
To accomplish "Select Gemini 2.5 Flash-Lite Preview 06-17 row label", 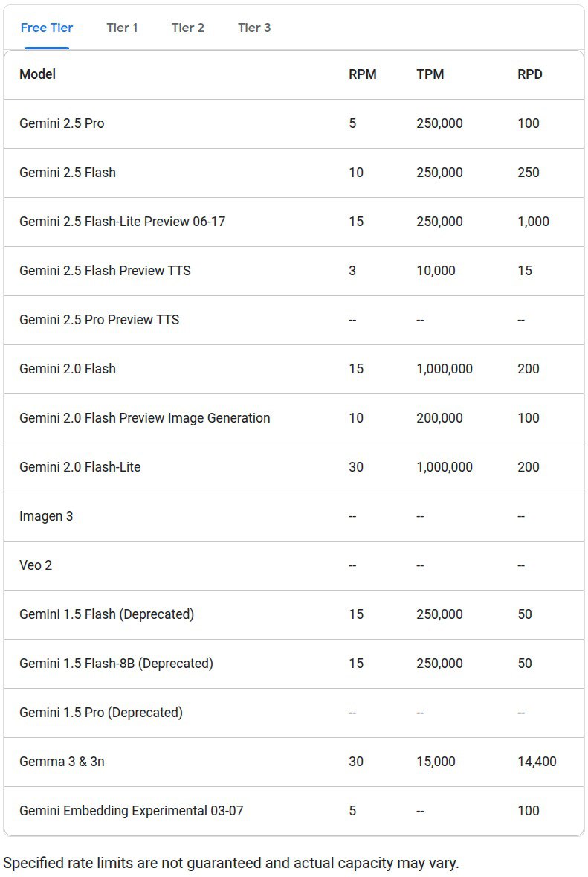I will [x=122, y=222].
